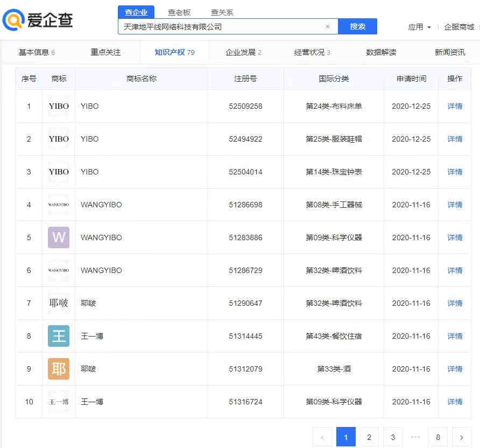Expand the 应用 dropdown menu
Image resolution: width=480 pixels, height=448 pixels.
point(419,27)
